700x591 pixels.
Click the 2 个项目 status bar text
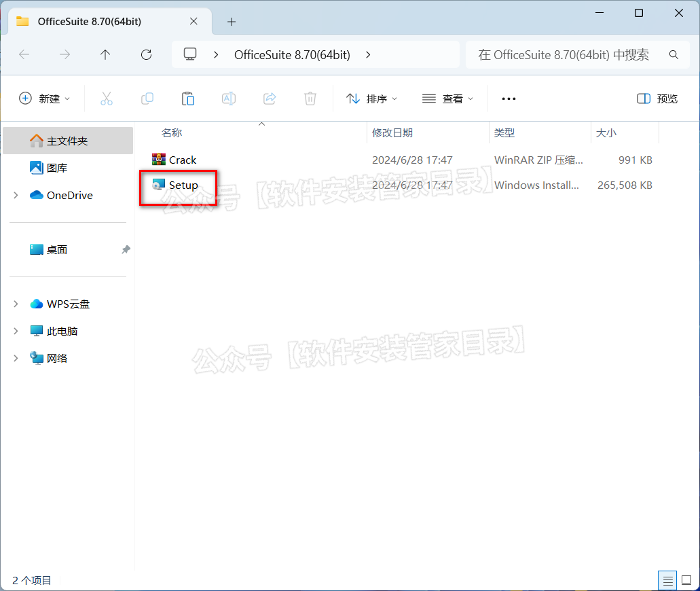(x=32, y=580)
